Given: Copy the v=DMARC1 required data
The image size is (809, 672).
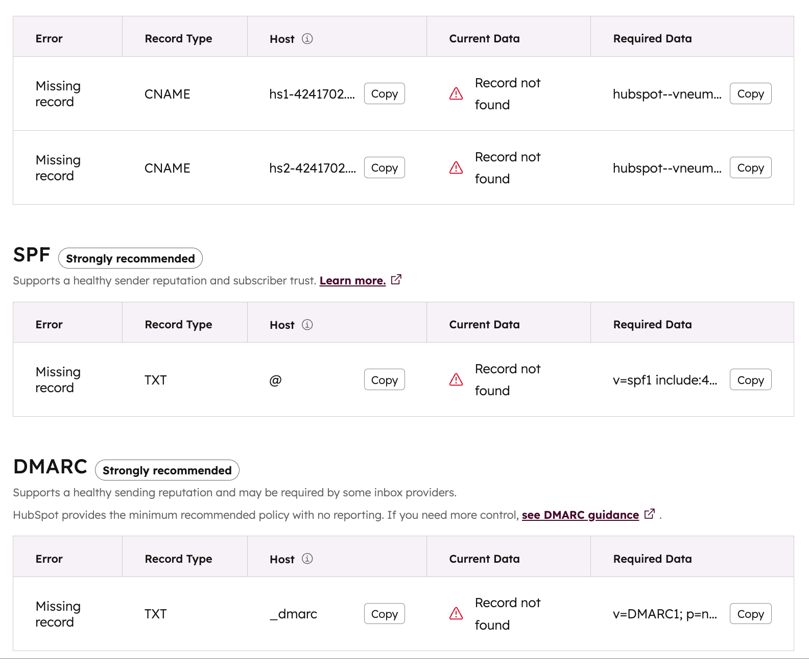Looking at the screenshot, I should point(750,614).
